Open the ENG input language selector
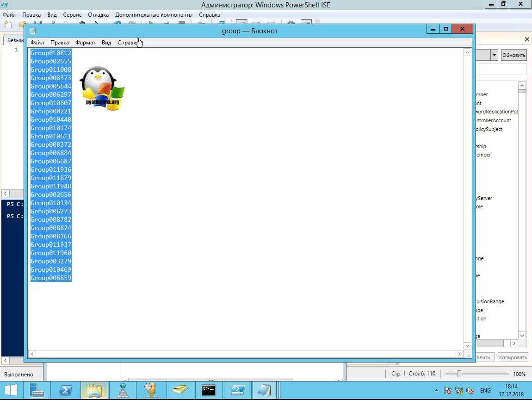Image resolution: width=532 pixels, height=400 pixels. (485, 390)
